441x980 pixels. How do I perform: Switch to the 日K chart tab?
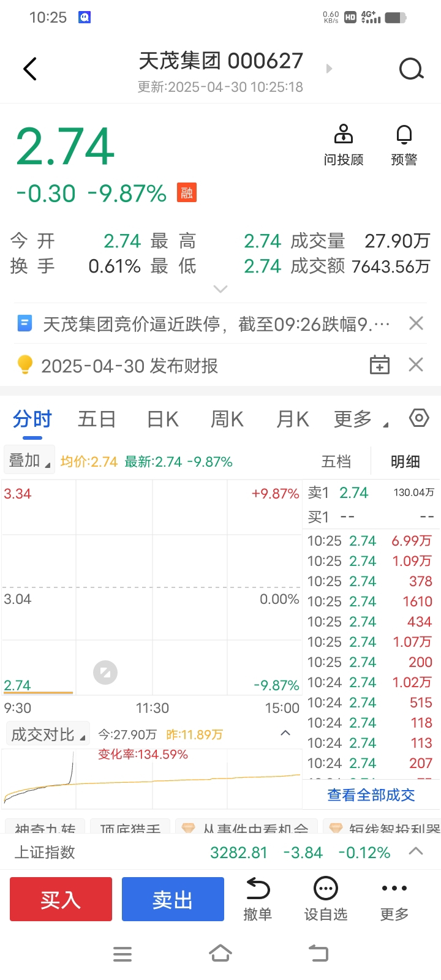point(163,420)
